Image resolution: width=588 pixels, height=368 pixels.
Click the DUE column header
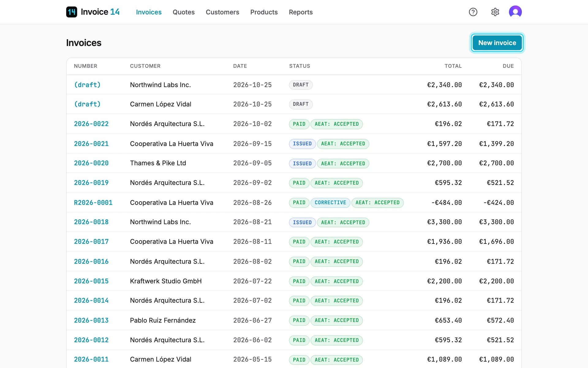(x=508, y=66)
